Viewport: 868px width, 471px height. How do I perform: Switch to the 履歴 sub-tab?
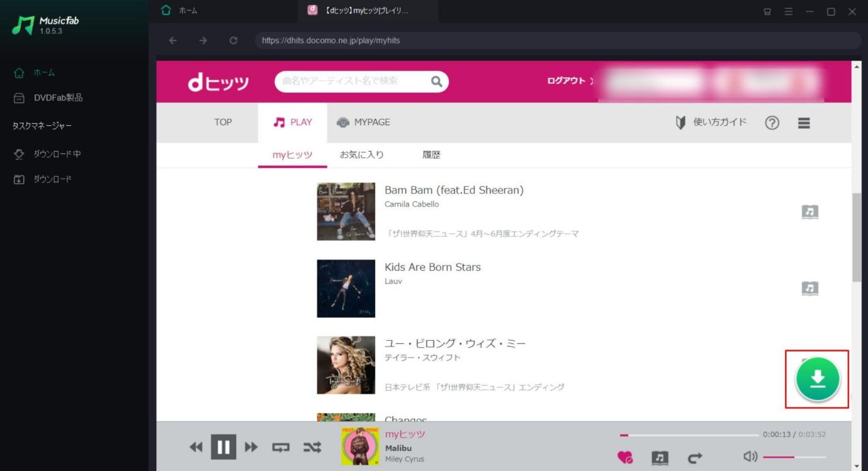tap(431, 155)
